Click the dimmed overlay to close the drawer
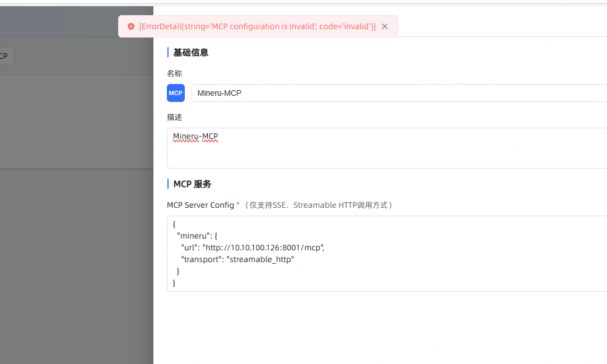This screenshot has width=607, height=364. (x=76, y=252)
